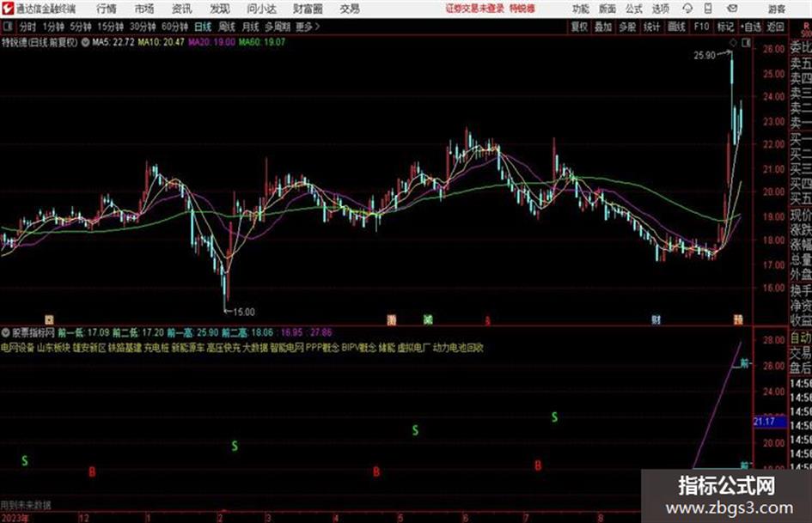Open the 行情 menu

tap(107, 9)
